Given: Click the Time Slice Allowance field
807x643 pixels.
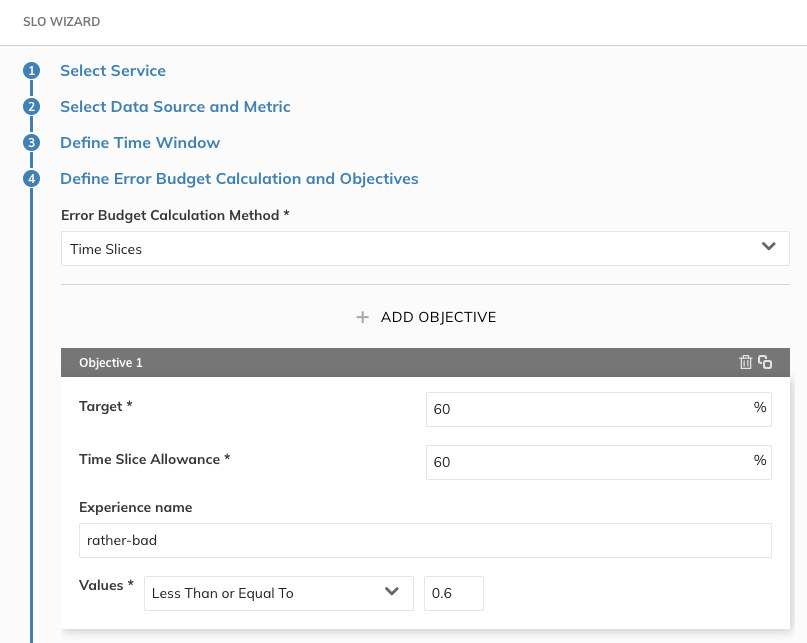Looking at the screenshot, I should click(x=590, y=462).
